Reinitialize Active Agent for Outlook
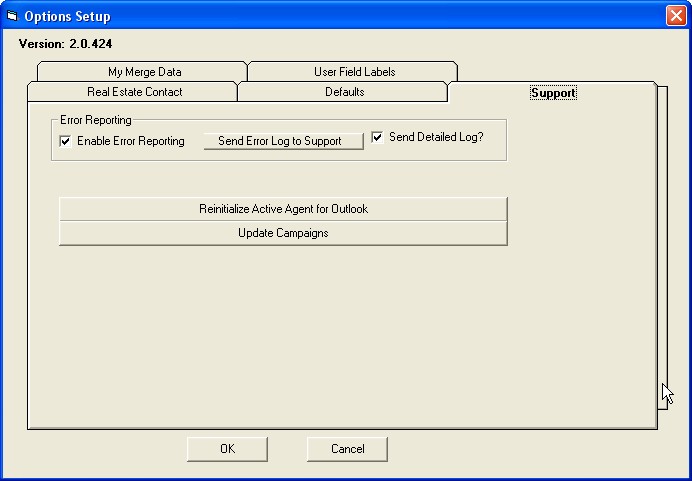Screen dimensions: 692x481 (x=283, y=209)
